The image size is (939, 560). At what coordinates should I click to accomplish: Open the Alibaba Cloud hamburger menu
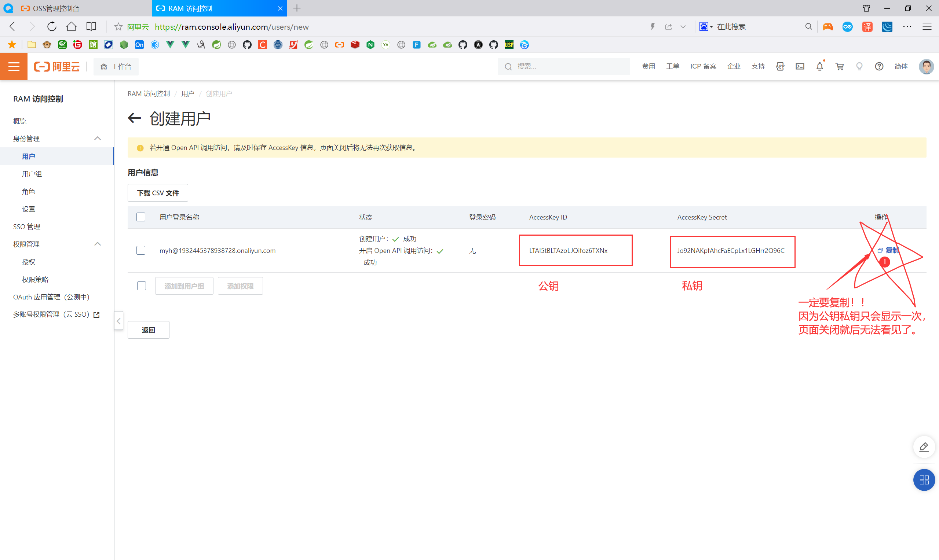[14, 66]
